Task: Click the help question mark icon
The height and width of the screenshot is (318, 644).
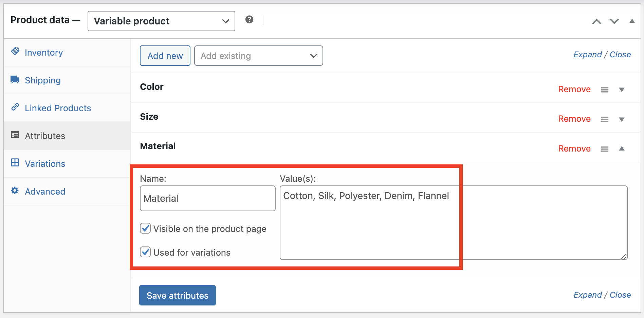Action: tap(250, 19)
